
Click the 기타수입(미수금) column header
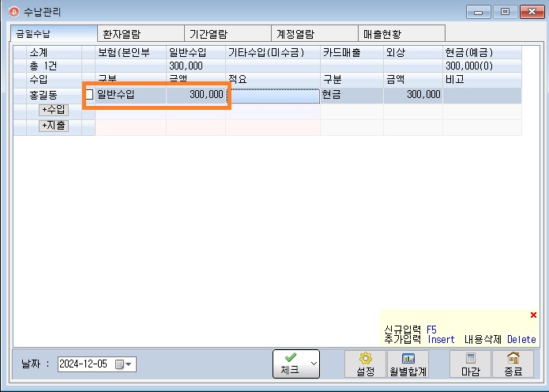[x=273, y=52]
